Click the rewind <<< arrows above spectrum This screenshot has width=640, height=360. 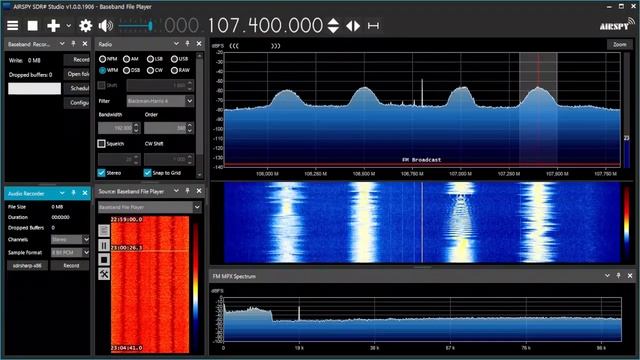[x=234, y=46]
